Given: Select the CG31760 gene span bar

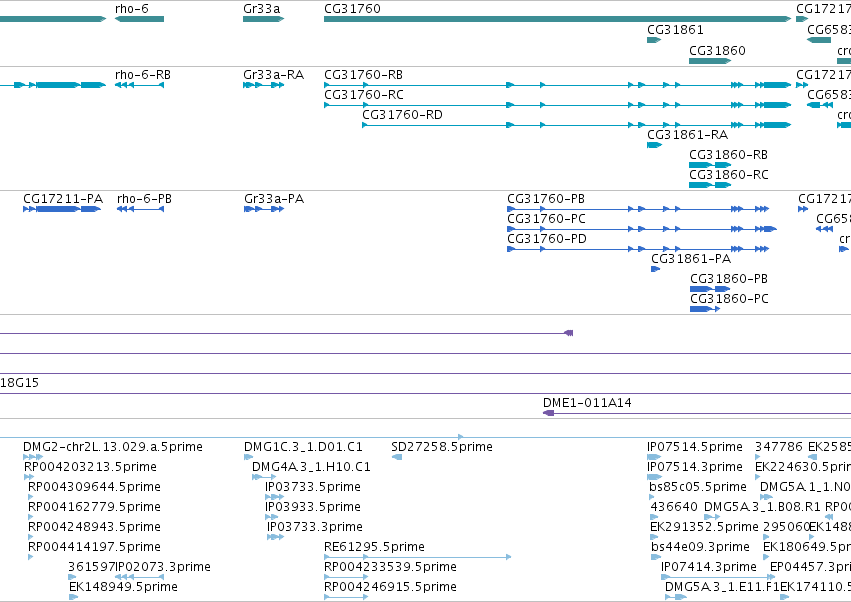Looking at the screenshot, I should [x=557, y=19].
